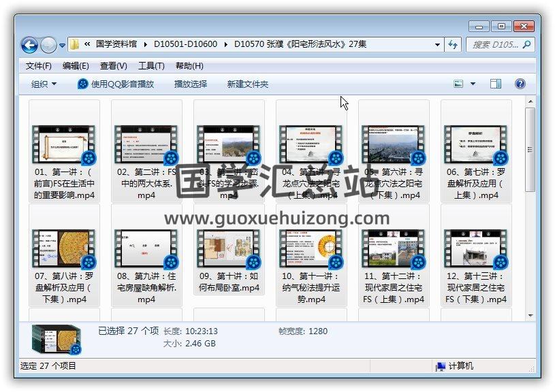The width and height of the screenshot is (555, 392).
Task: Click the refresh button beside address bar
Action: click(454, 45)
